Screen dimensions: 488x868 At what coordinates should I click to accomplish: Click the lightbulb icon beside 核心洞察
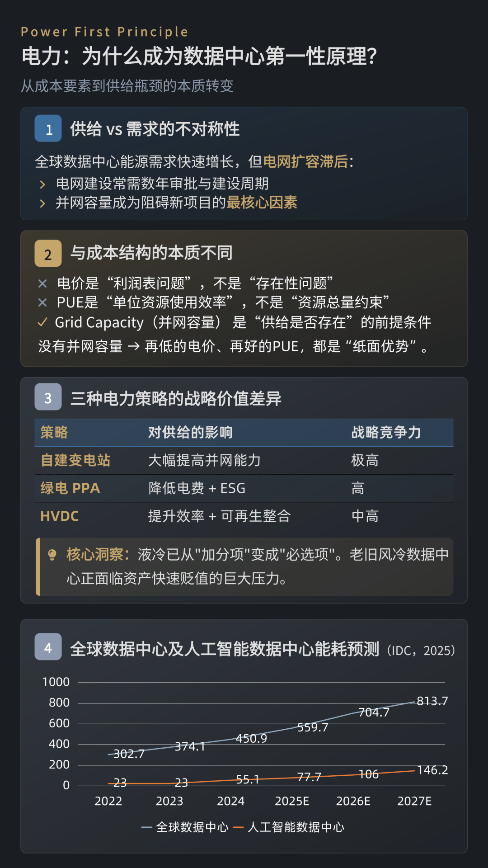(x=52, y=554)
